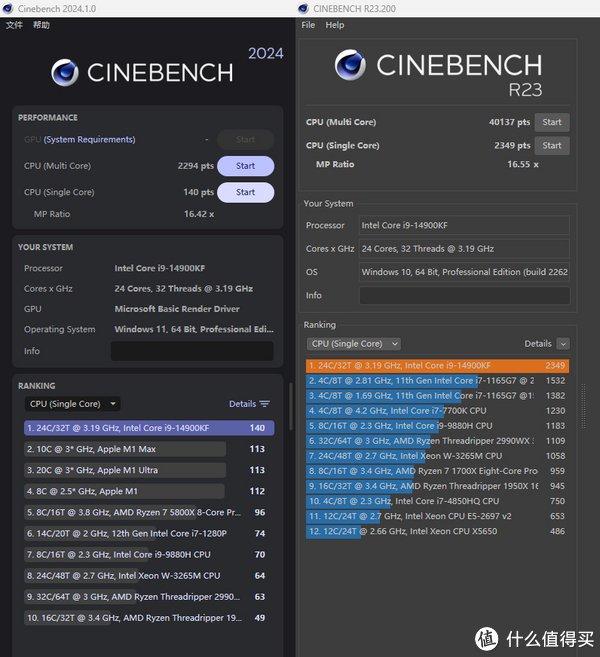Click the 2349 pts single core score value
The width and height of the screenshot is (600, 657).
[x=512, y=146]
